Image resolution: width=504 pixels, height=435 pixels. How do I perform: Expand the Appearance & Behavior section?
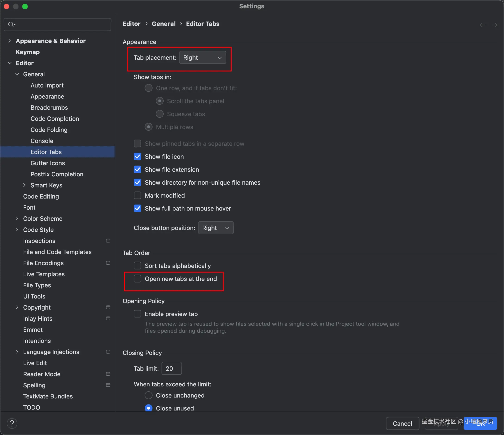pyautogui.click(x=9, y=41)
